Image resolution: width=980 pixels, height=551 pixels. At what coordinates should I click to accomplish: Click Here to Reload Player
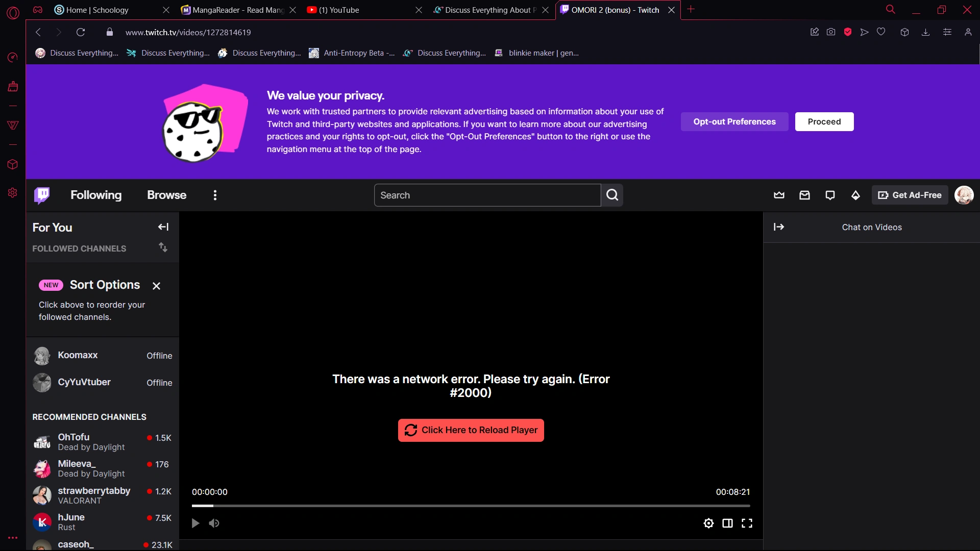tap(471, 430)
